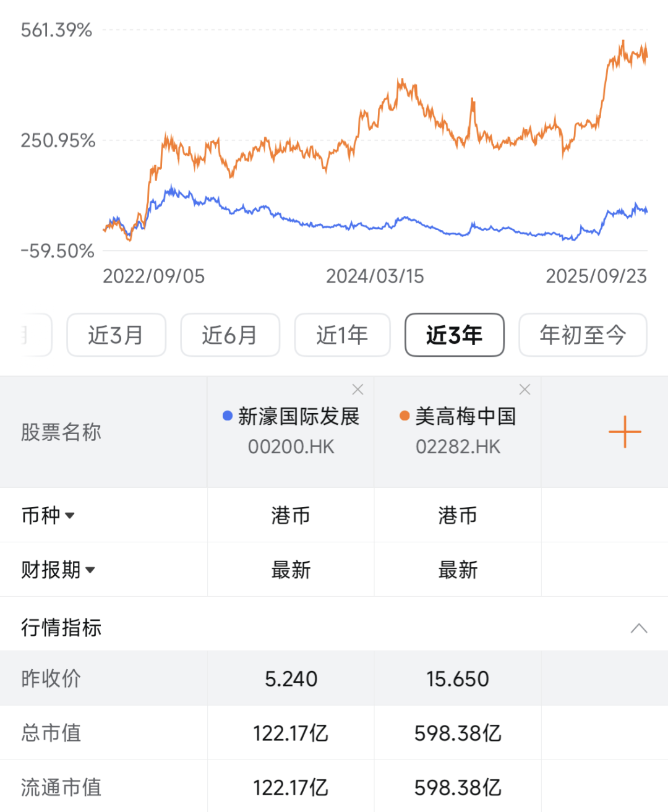Viewport: 668px width, 812px height.
Task: Add another stock with the plus icon
Action: click(x=625, y=432)
